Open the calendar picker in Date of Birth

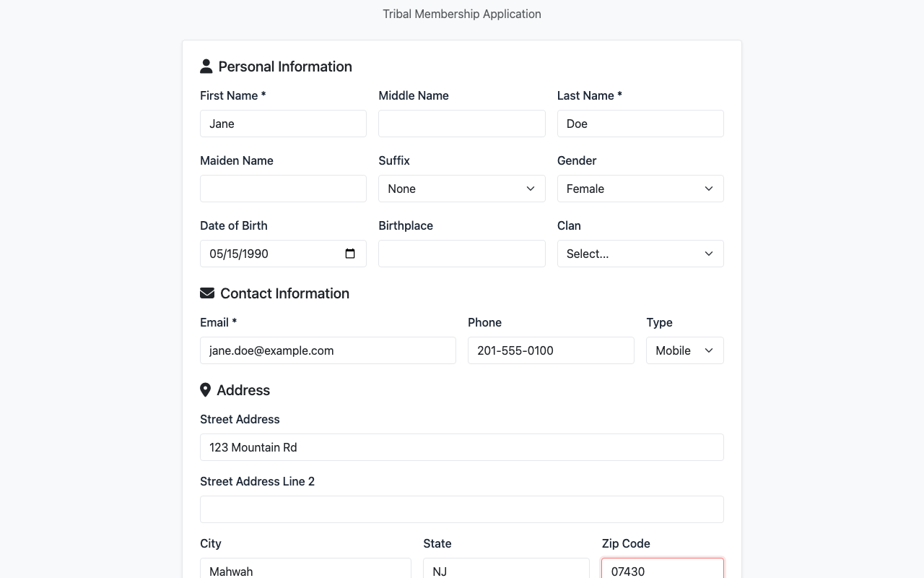click(350, 254)
